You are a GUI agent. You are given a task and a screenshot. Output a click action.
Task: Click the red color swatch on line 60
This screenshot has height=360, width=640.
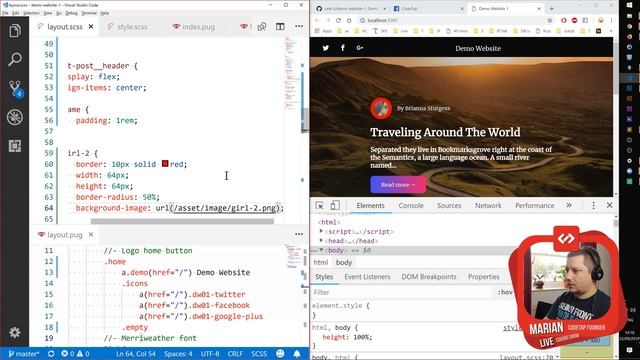pyautogui.click(x=165, y=164)
